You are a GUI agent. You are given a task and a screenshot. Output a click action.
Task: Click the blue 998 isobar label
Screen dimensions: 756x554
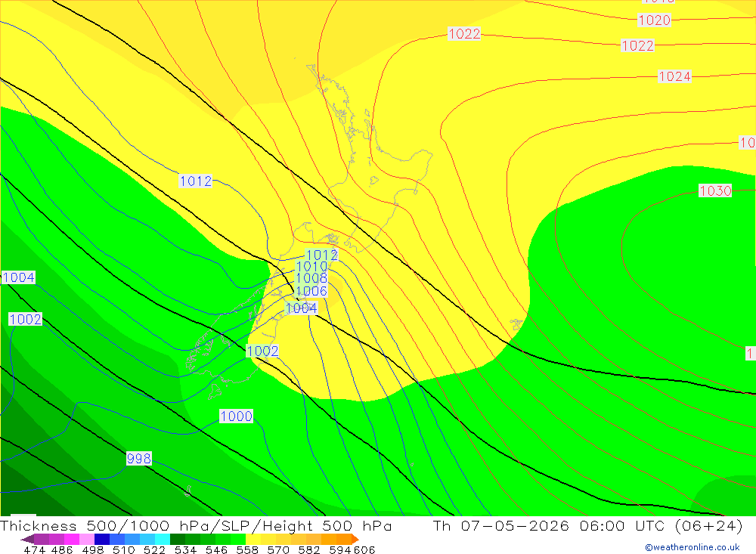pyautogui.click(x=139, y=458)
